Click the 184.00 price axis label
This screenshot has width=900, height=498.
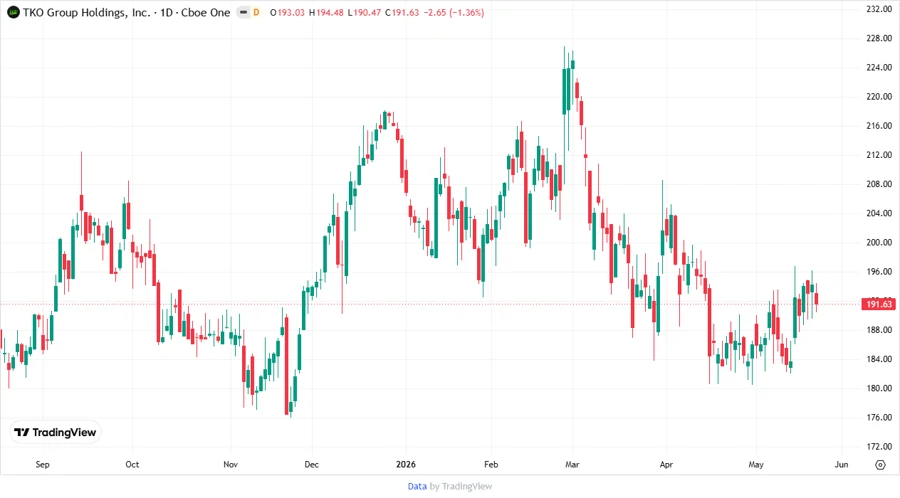pyautogui.click(x=879, y=359)
